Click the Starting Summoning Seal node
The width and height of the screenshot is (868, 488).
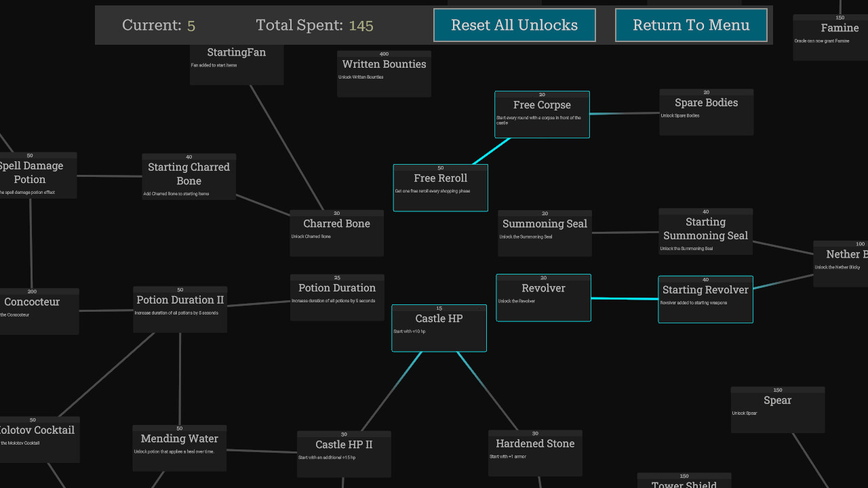pyautogui.click(x=705, y=231)
